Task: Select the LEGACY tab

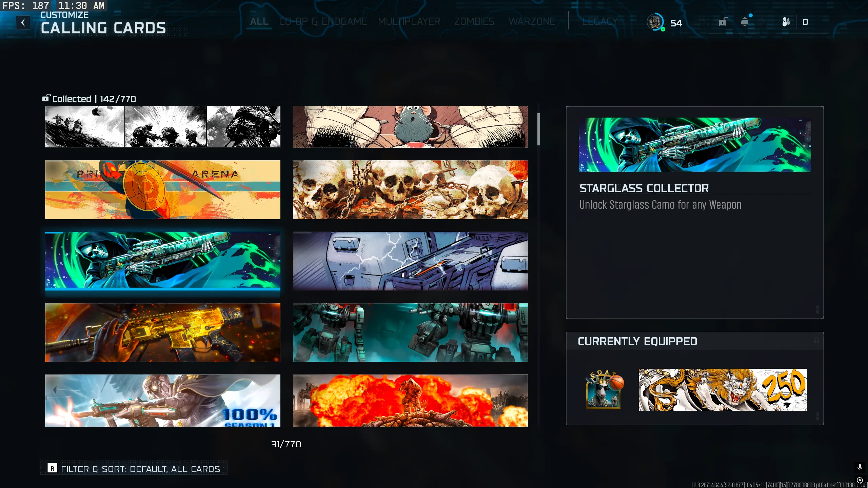Action: coord(600,22)
